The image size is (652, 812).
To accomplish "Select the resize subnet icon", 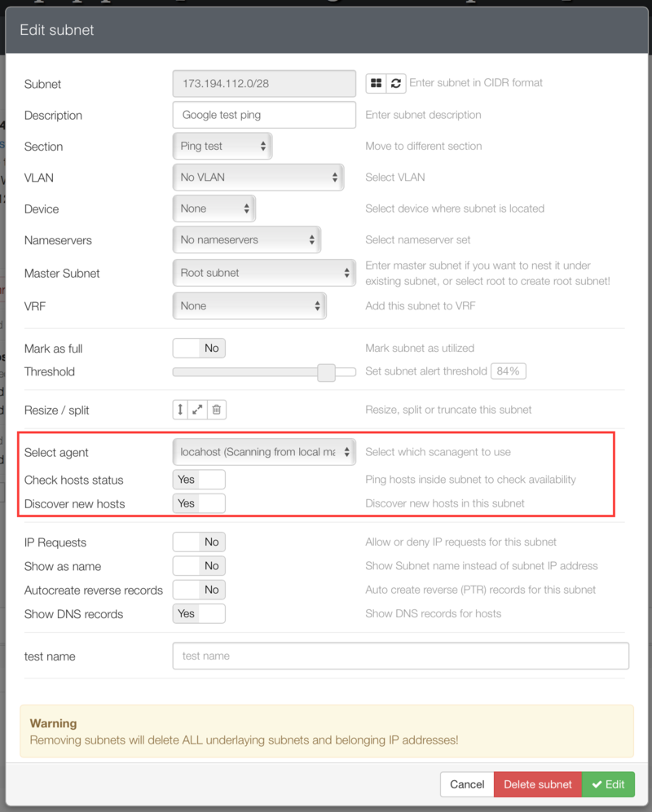I will click(180, 410).
